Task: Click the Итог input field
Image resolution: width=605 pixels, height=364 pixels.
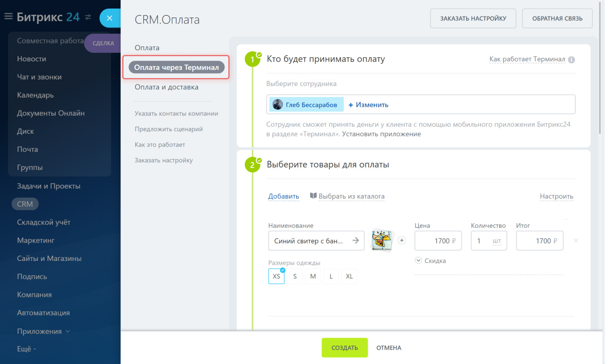Action: (540, 241)
